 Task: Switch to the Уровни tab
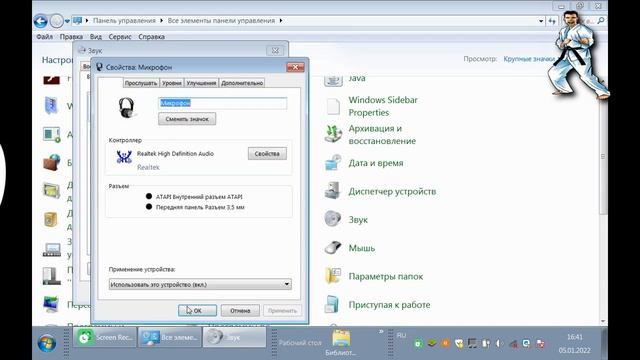point(171,83)
